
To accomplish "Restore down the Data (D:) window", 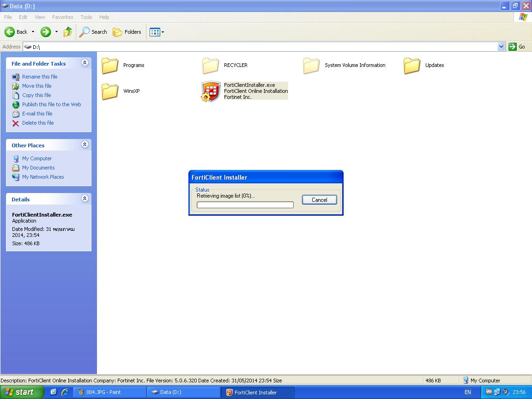I will coord(515,6).
